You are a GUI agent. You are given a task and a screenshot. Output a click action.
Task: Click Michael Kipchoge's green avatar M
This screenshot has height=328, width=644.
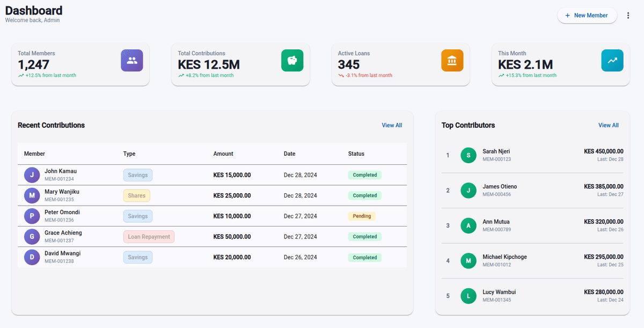coord(469,261)
